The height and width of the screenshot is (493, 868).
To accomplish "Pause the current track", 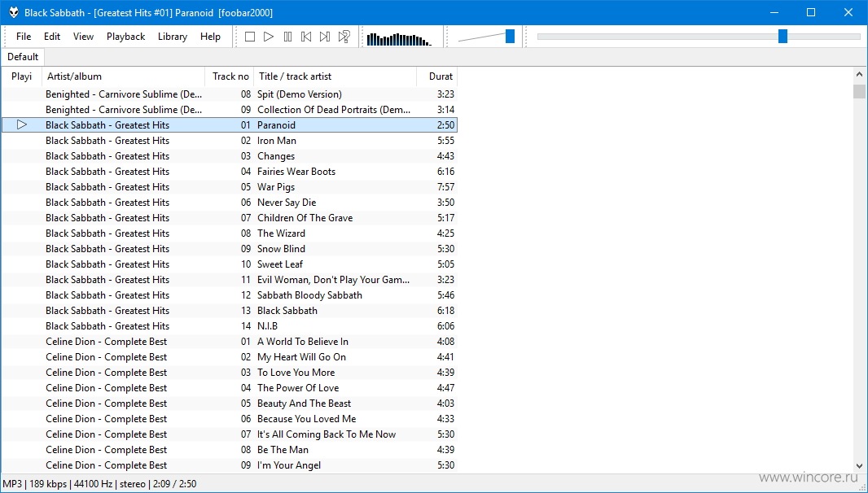I will 287,37.
